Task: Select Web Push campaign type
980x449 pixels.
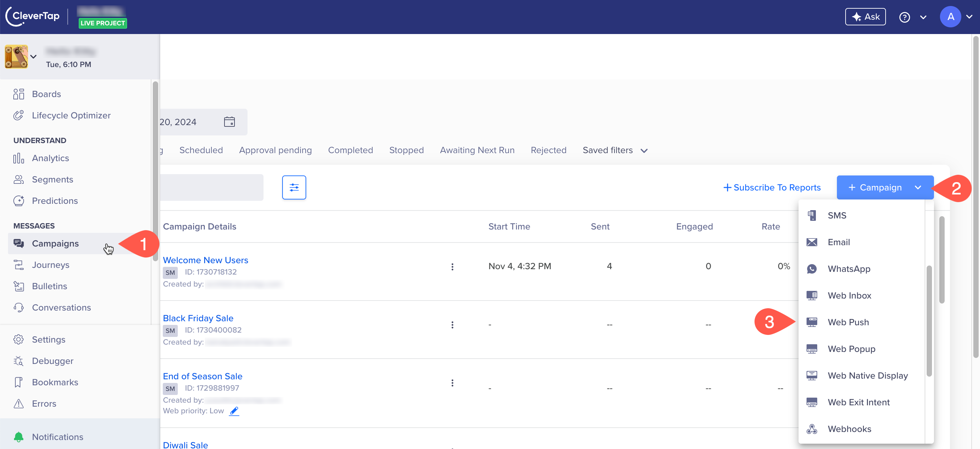Action: tap(848, 322)
